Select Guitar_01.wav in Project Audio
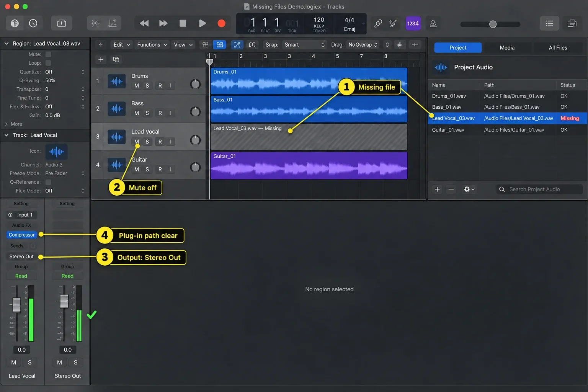 pyautogui.click(x=508, y=130)
